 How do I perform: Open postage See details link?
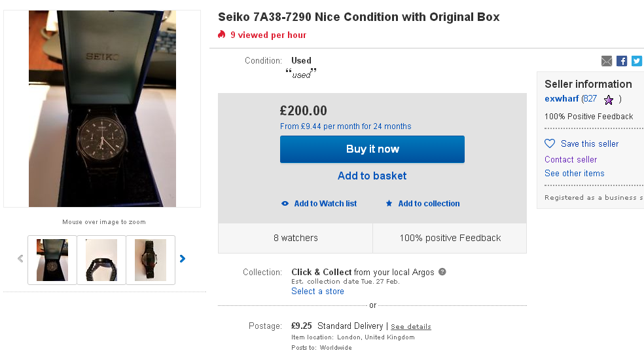click(410, 326)
